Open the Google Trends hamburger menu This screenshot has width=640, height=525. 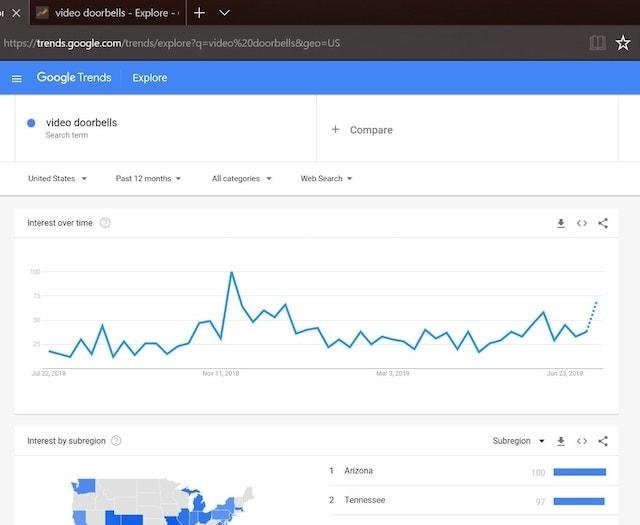click(x=17, y=78)
